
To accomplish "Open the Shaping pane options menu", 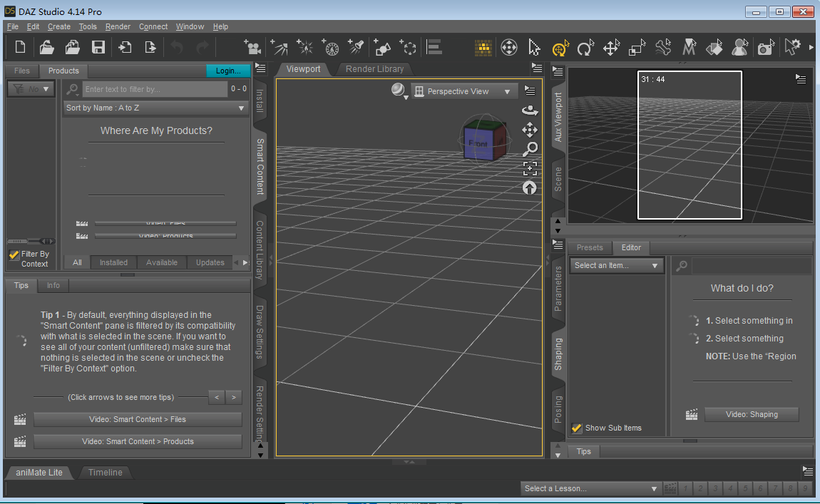I will (x=558, y=245).
